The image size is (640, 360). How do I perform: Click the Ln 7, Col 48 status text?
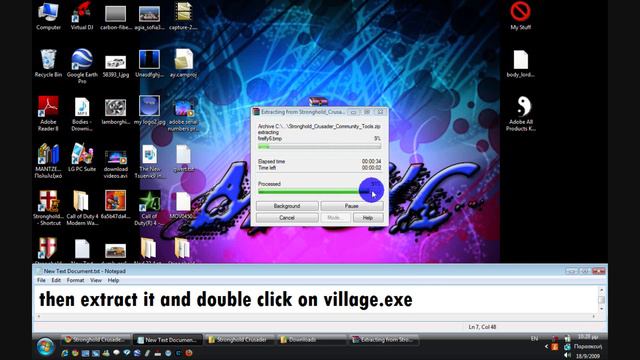[x=482, y=327]
